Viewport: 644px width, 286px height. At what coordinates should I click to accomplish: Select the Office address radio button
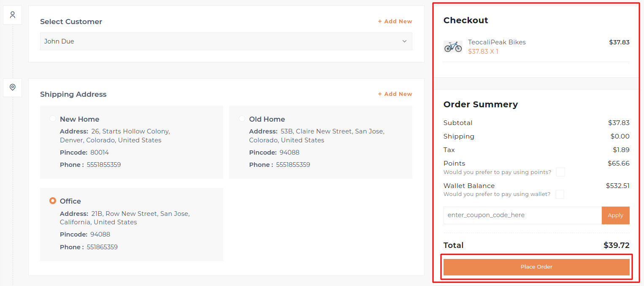tap(53, 201)
